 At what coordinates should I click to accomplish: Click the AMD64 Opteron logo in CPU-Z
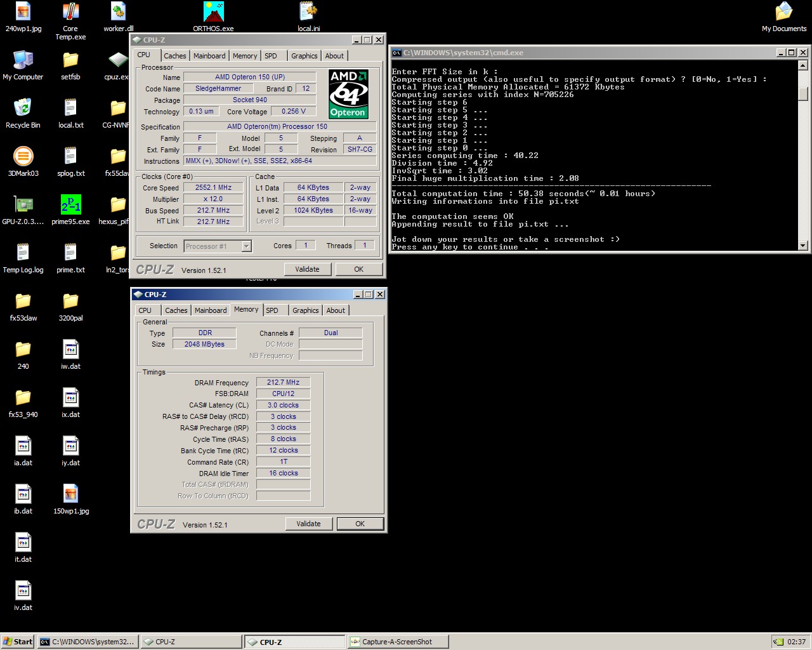348,94
